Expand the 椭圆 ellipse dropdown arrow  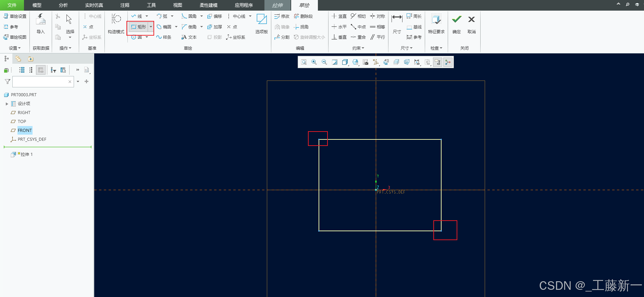pyautogui.click(x=176, y=27)
